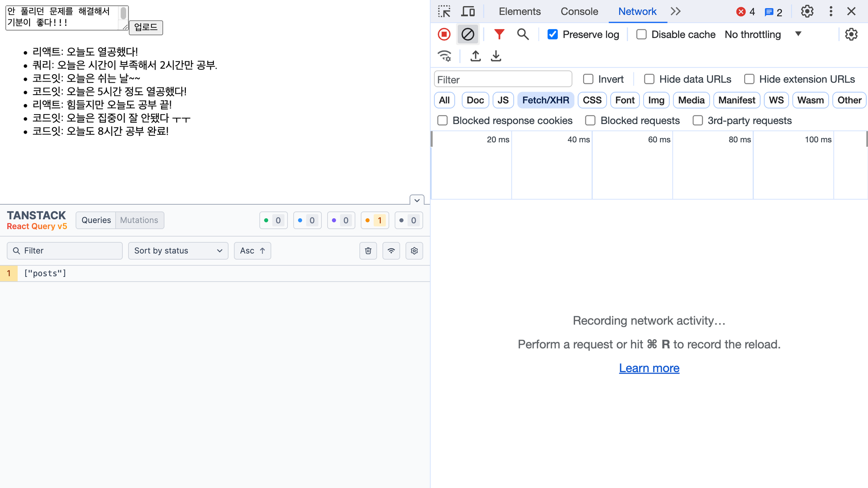The image size is (868, 488).
Task: Filter requests by Other
Action: point(849,100)
